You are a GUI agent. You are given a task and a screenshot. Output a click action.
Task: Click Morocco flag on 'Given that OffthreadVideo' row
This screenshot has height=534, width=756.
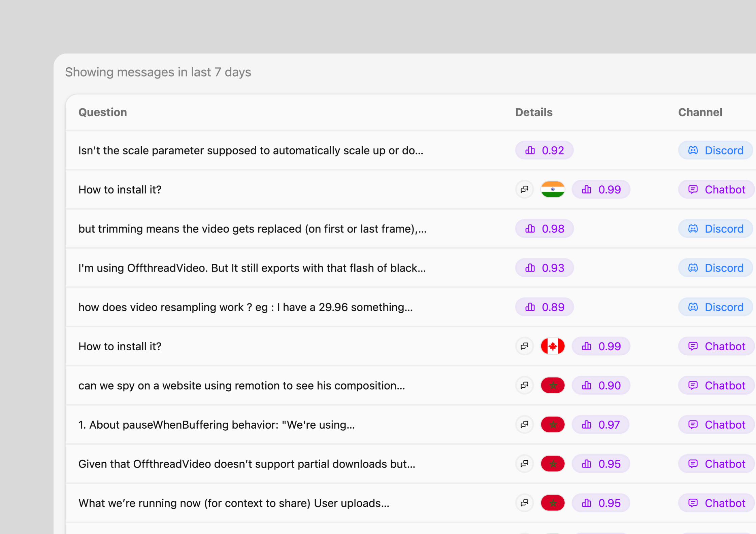(x=552, y=464)
